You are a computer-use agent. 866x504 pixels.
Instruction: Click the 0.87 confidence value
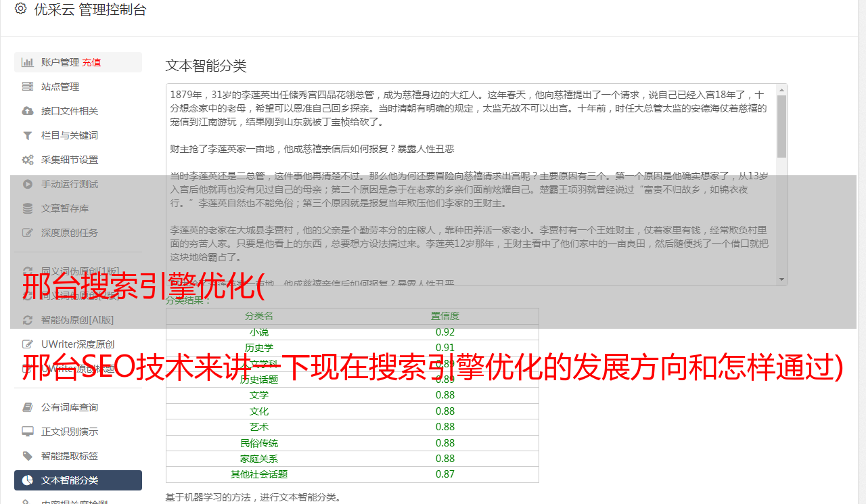tap(445, 474)
